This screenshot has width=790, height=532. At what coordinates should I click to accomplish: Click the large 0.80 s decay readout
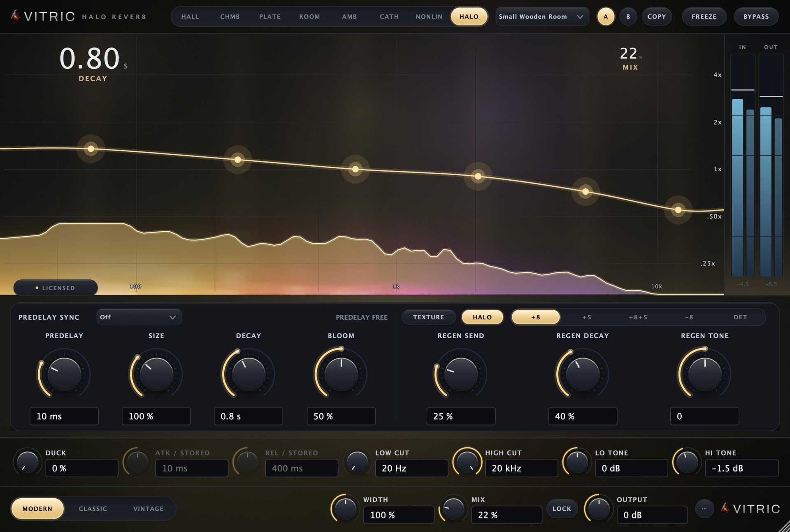coord(93,58)
